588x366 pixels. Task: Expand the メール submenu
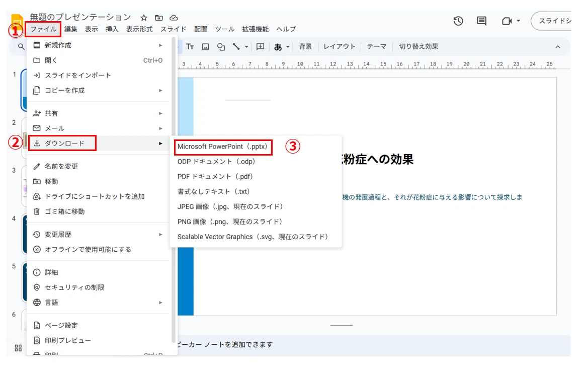99,128
